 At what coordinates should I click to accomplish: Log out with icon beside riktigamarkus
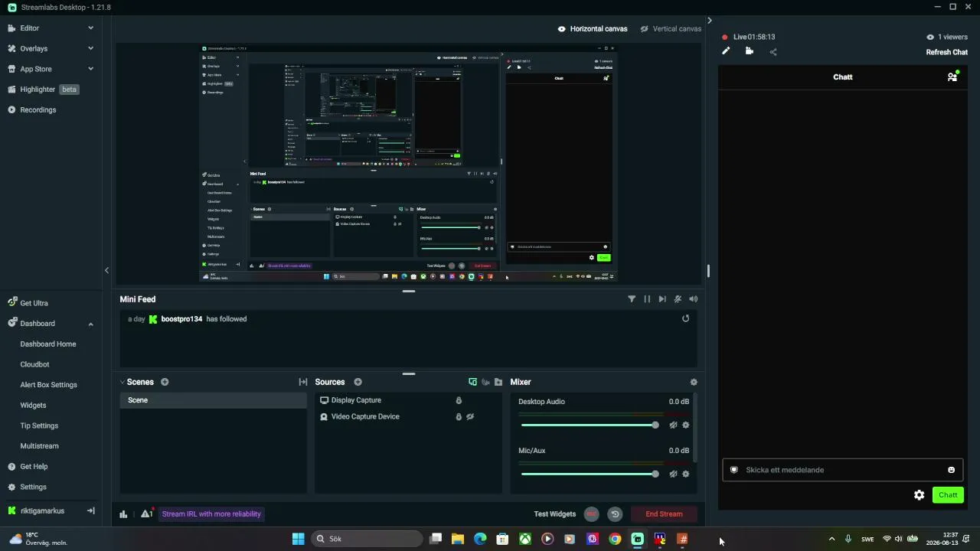(90, 510)
